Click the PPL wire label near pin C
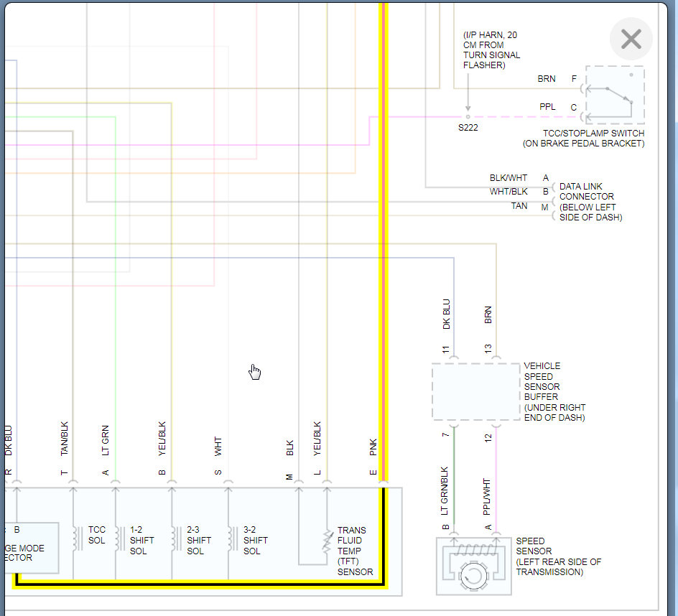 pos(547,107)
